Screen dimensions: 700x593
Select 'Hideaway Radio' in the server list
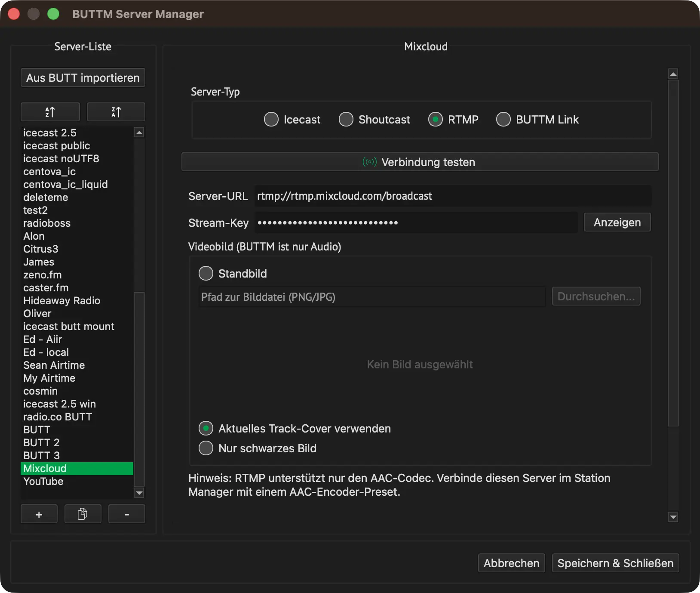(x=77, y=301)
